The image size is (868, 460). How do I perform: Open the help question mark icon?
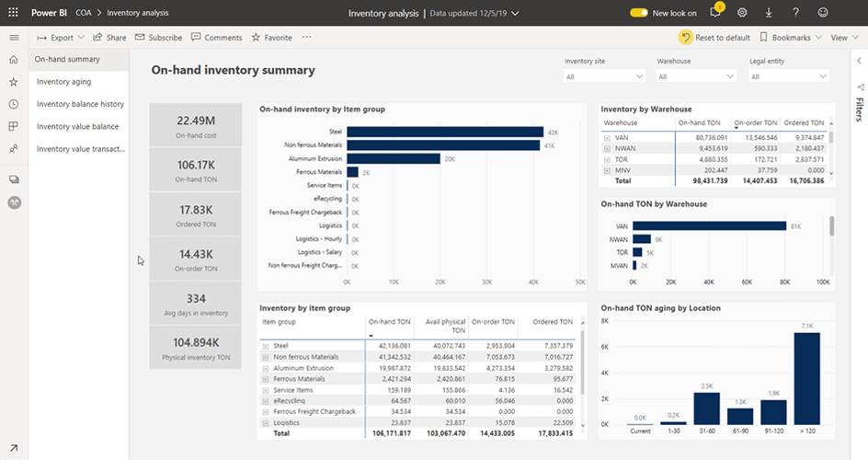point(795,13)
